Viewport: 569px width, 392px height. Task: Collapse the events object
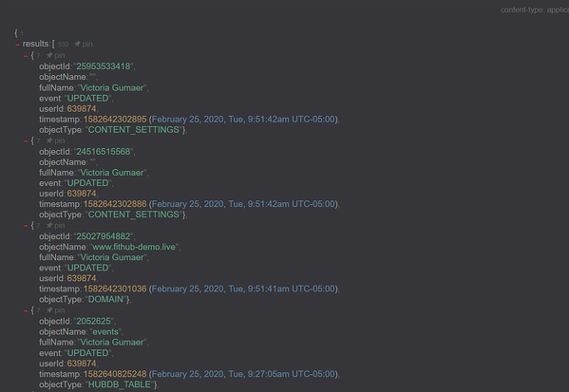point(26,310)
